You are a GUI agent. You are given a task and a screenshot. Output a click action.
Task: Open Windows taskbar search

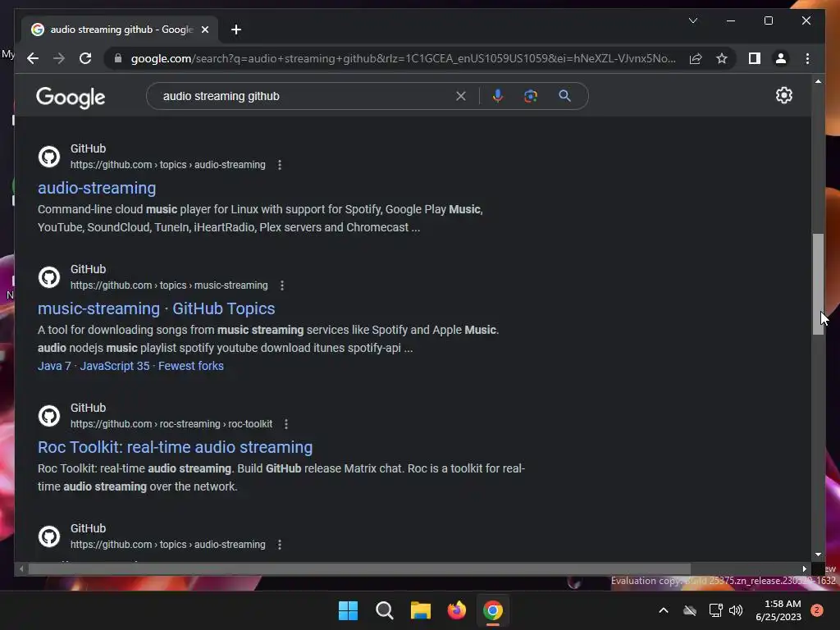384,610
